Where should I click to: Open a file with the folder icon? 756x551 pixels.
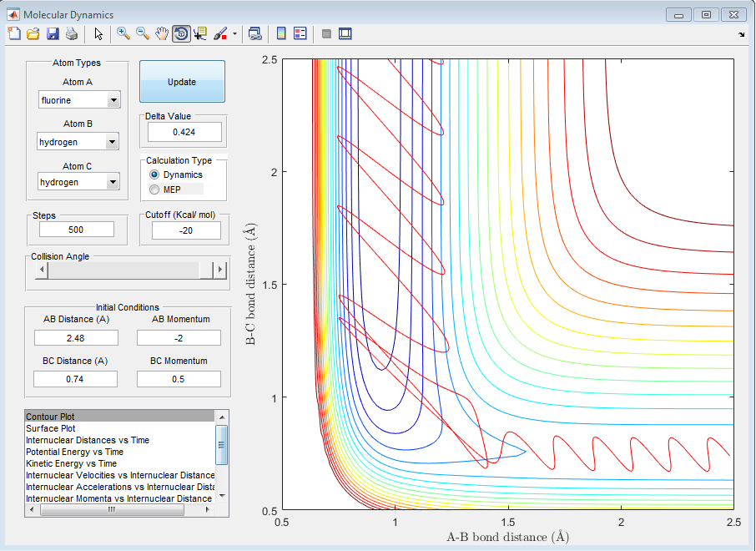[33, 33]
